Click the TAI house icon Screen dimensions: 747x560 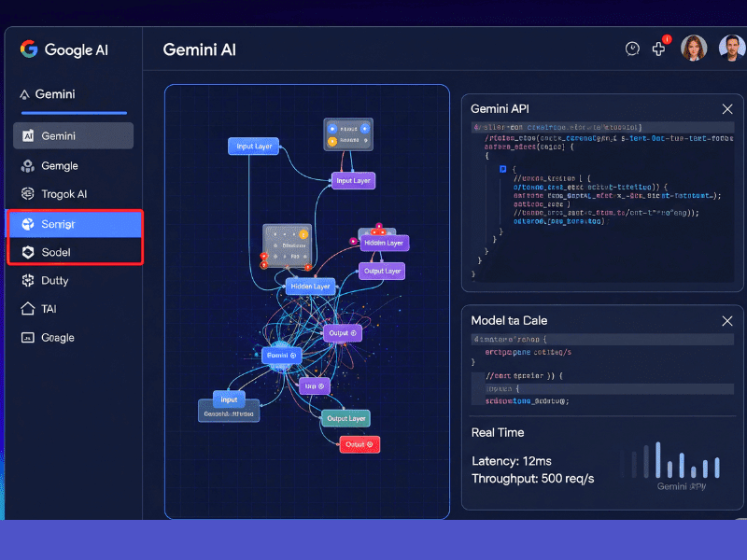[28, 309]
